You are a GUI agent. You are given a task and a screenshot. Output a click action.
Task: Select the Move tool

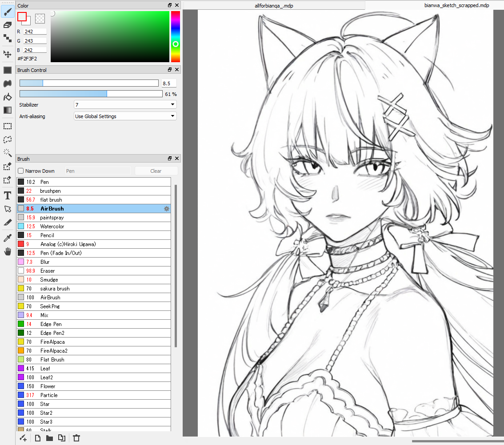[x=7, y=54]
